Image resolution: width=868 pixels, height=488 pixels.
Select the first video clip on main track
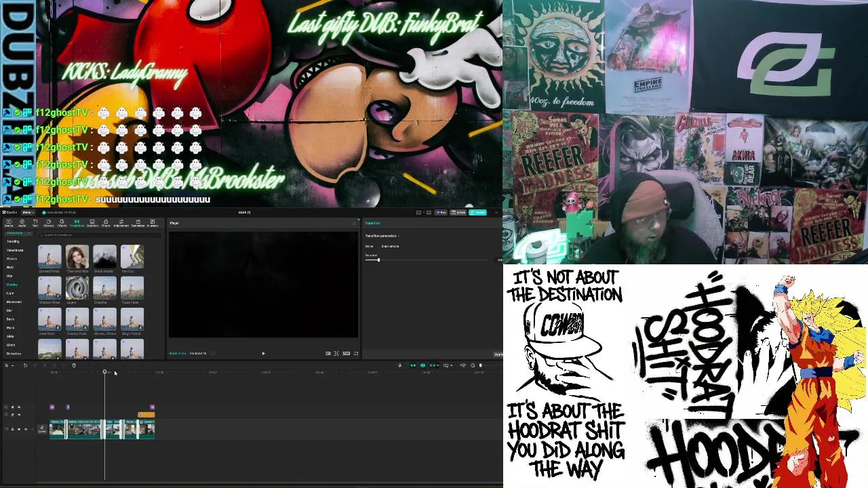coord(57,429)
